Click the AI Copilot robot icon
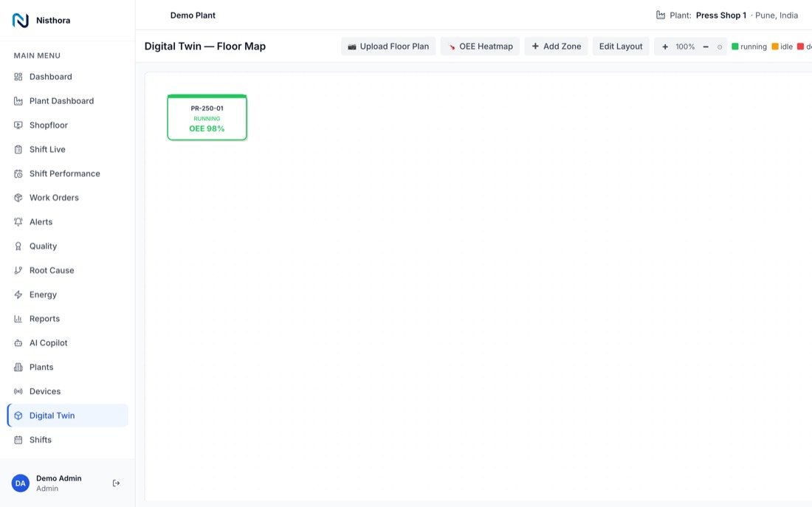The image size is (812, 507). click(x=18, y=343)
